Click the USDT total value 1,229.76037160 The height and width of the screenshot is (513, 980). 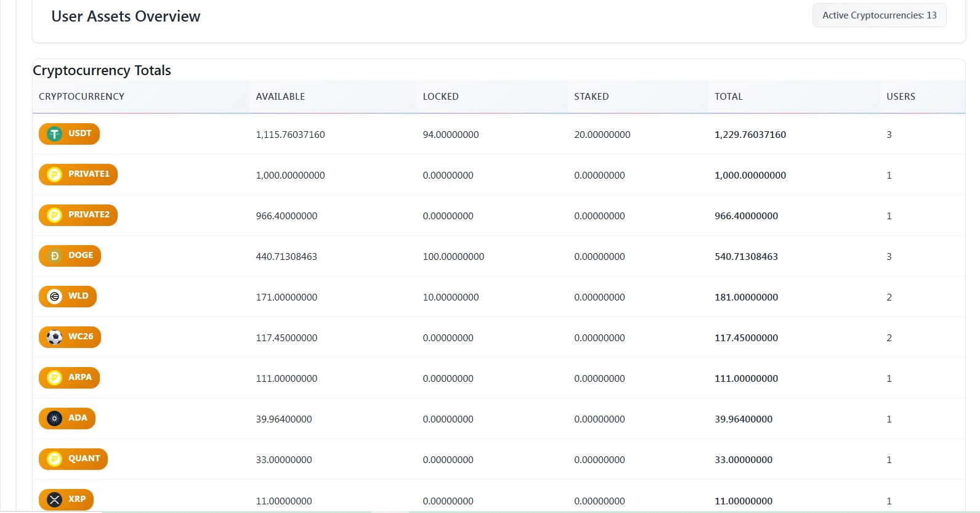pos(750,135)
